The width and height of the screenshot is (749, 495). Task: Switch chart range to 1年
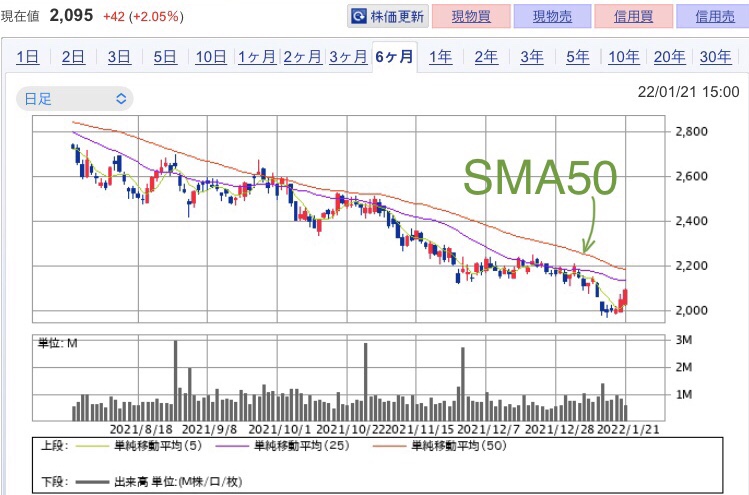[x=440, y=57]
